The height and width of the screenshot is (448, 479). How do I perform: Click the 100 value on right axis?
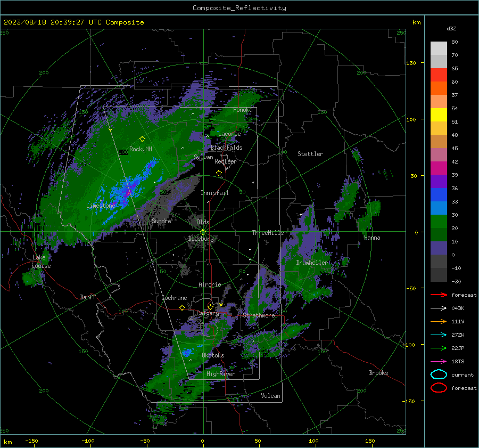(411, 119)
